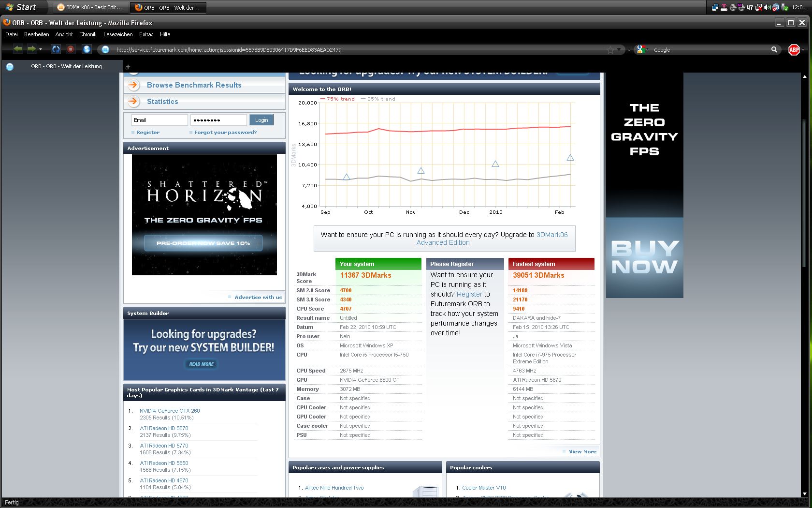Click the safely remove hardware tray icon
The height and width of the screenshot is (508, 812).
(784, 7)
